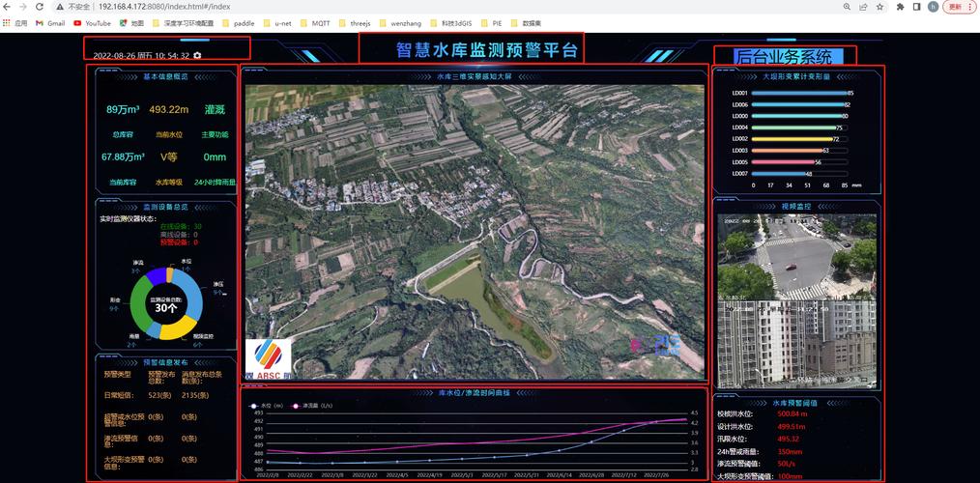
Task: Click the browser forward arrow
Action: tap(23, 6)
